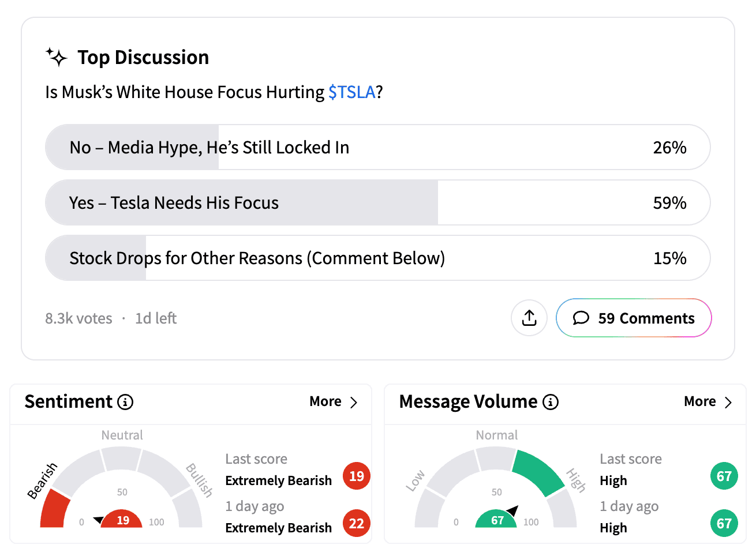756x556 pixels.
Task: Click the red Bearish gauge segment
Action: click(55, 509)
